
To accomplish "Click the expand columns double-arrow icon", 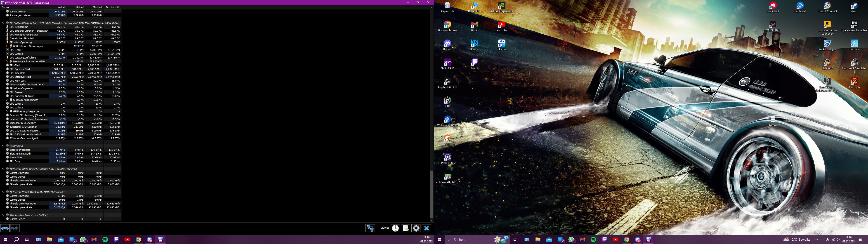I will [5, 228].
